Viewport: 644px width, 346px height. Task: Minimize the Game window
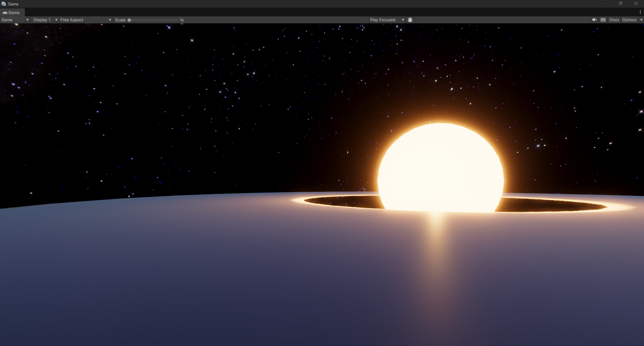(605, 4)
